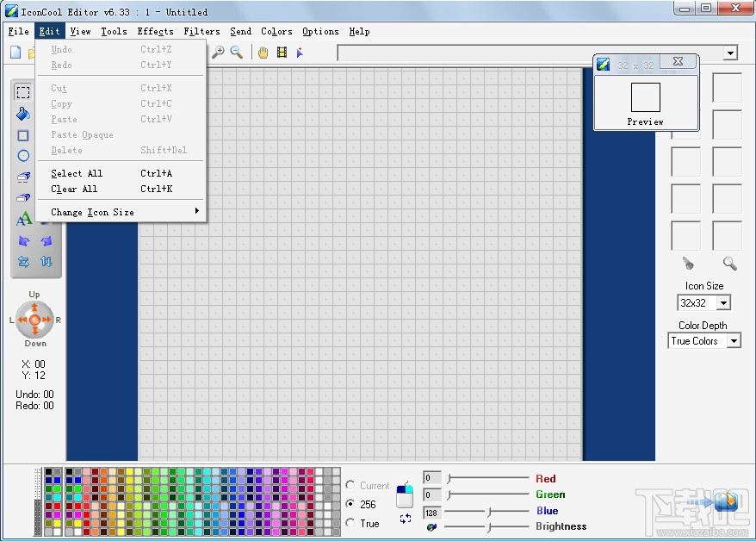Select the 256 colors radio button
756x541 pixels.
point(352,505)
